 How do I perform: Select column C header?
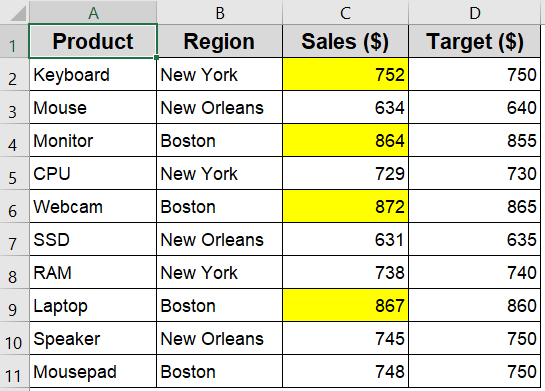coord(345,13)
